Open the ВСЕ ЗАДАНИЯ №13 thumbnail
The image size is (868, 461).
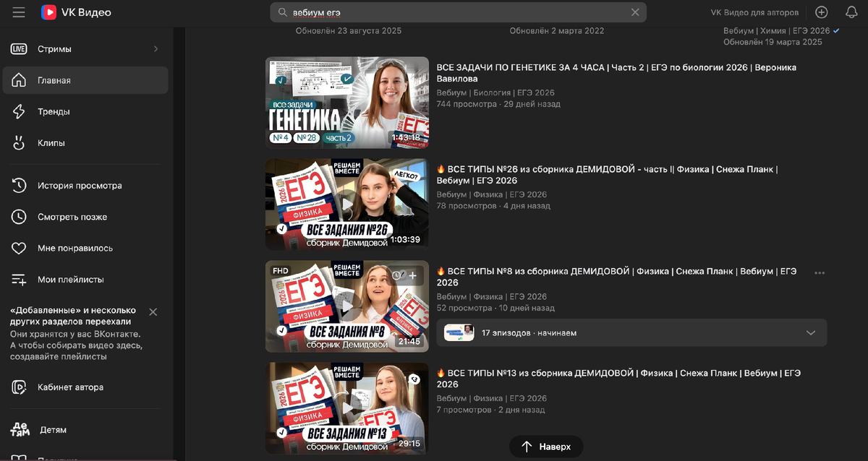click(346, 408)
